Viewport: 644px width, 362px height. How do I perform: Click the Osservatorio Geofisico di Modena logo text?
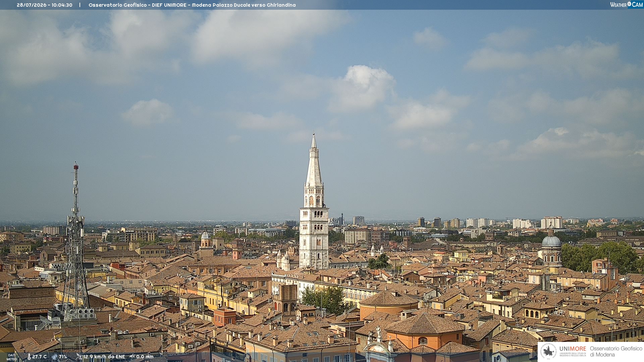(616, 352)
